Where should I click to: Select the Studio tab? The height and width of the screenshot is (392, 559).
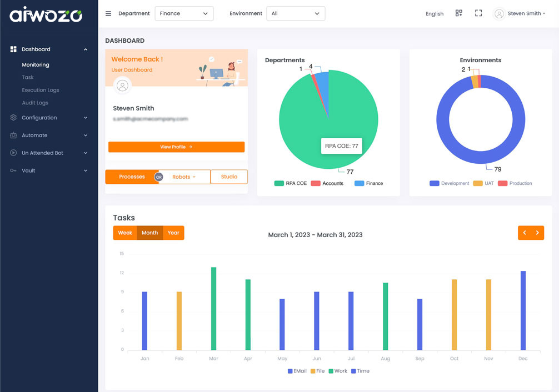point(229,177)
